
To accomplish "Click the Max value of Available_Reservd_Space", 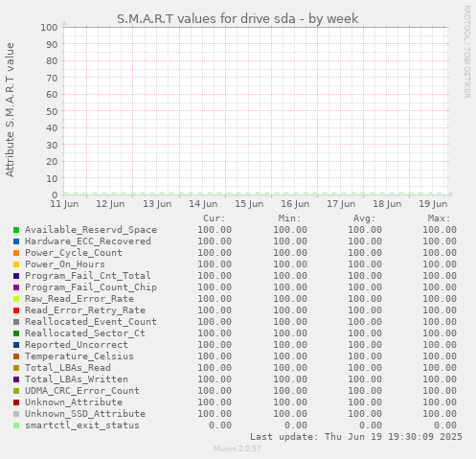I will coord(440,230).
